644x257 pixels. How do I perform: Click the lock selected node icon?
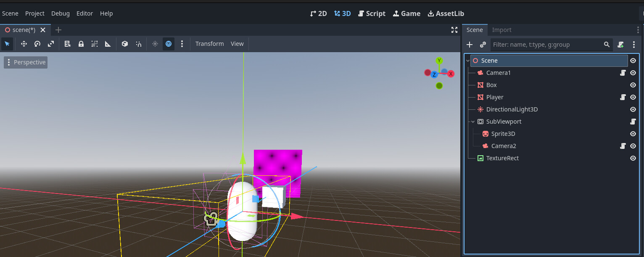coord(81,44)
